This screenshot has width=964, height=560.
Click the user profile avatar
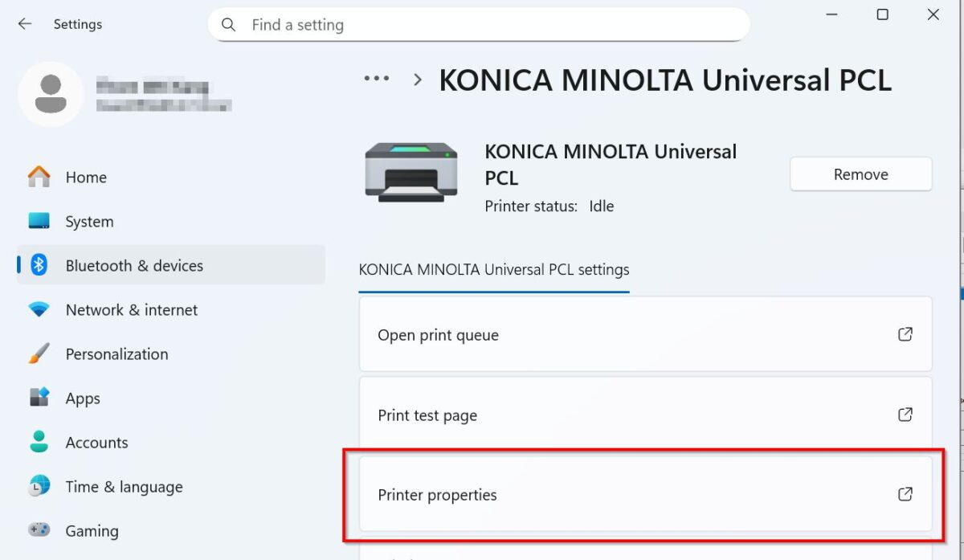(x=51, y=94)
